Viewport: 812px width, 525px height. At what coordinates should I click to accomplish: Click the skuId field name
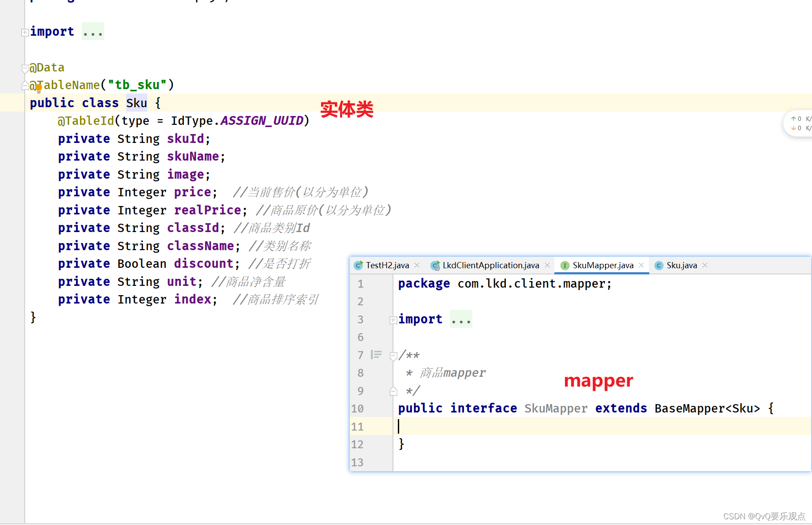coord(186,139)
